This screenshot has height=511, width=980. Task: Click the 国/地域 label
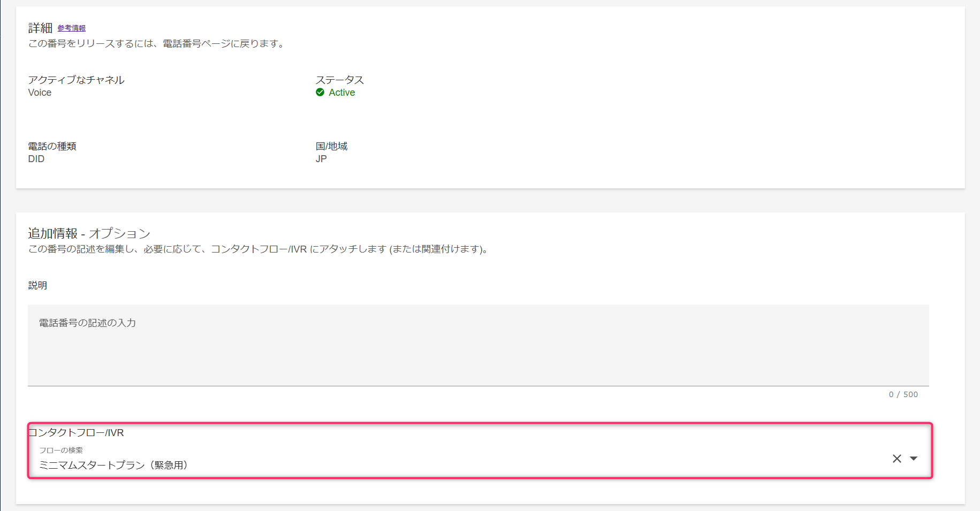331,146
